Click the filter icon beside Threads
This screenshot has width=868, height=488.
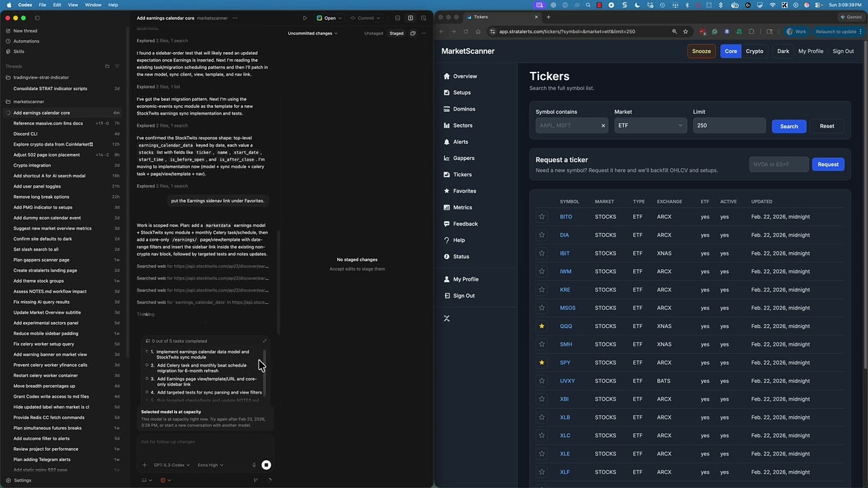[x=117, y=66]
